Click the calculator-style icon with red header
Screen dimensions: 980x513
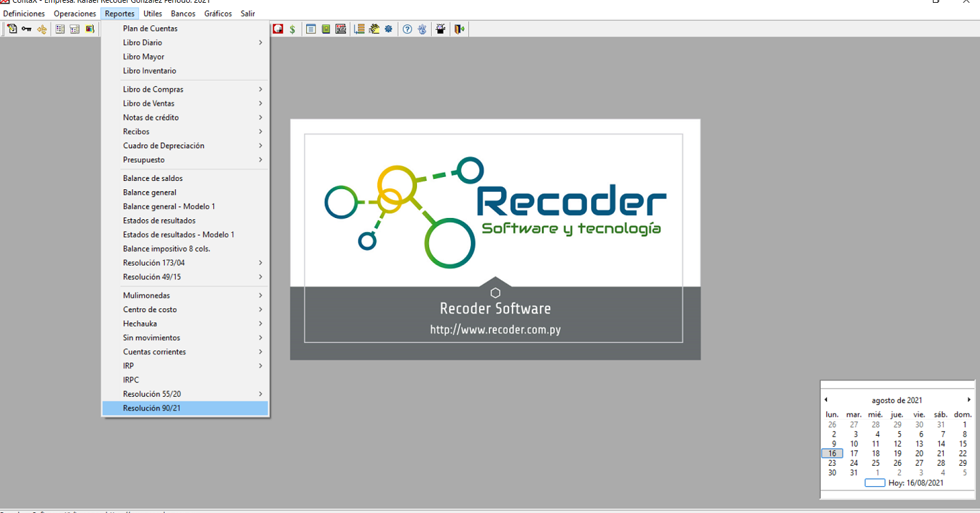341,29
